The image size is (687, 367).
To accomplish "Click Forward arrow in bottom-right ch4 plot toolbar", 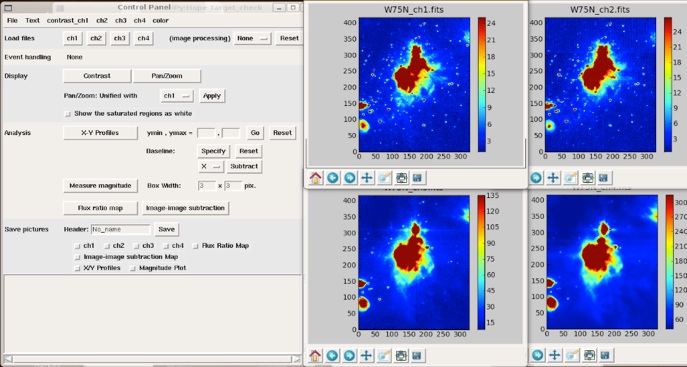I will tap(537, 355).
